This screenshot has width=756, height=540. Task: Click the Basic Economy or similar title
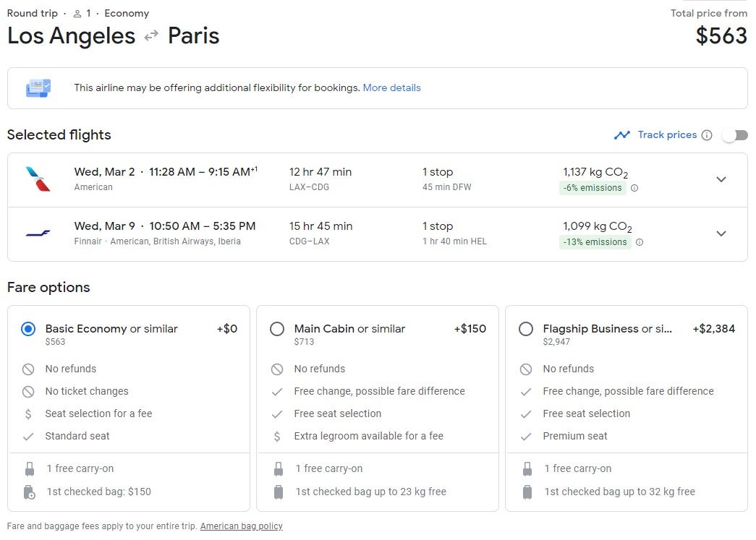tap(111, 328)
